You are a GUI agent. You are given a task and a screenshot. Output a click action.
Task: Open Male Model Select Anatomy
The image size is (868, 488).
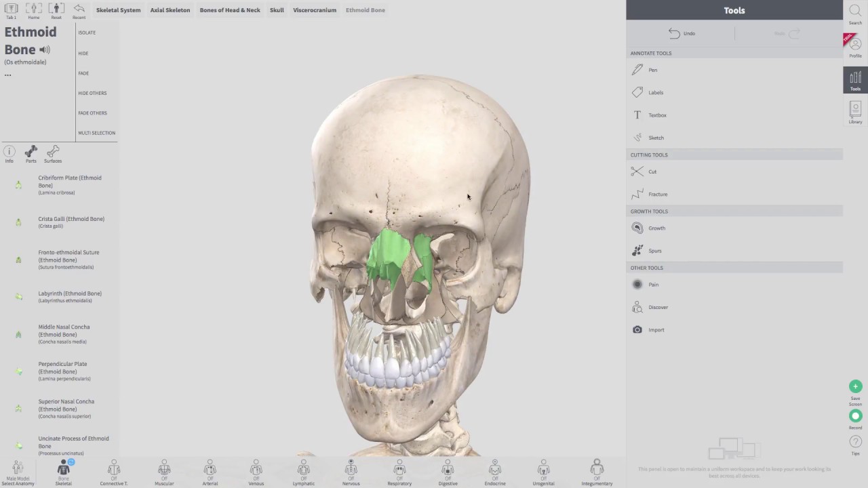tap(18, 472)
